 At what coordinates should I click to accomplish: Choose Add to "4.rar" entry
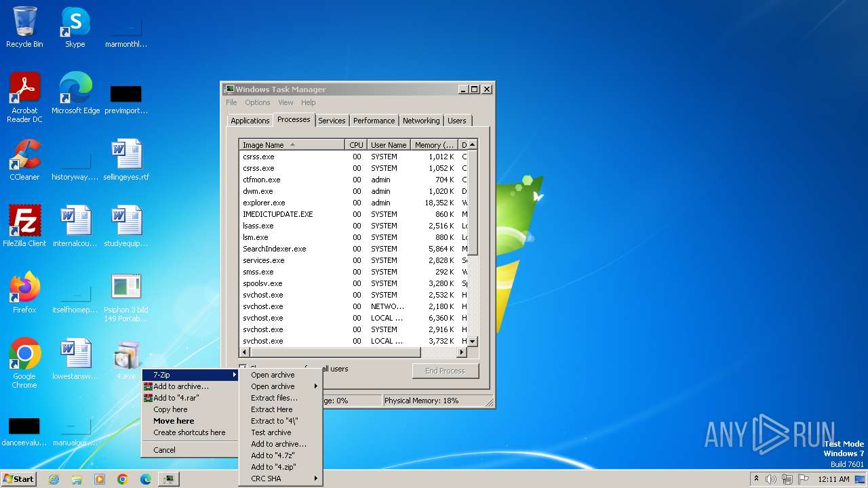pyautogui.click(x=191, y=398)
